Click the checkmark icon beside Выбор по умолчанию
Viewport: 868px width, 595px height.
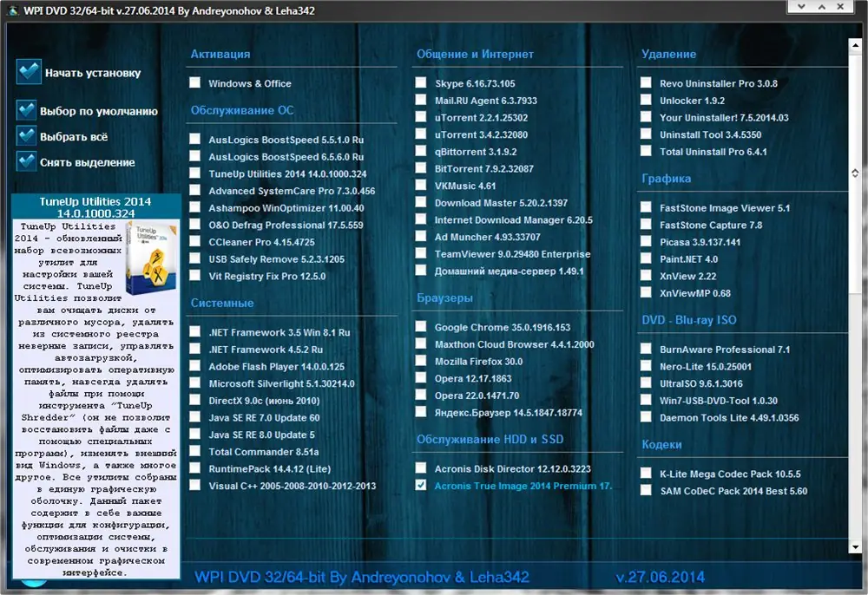(x=26, y=111)
